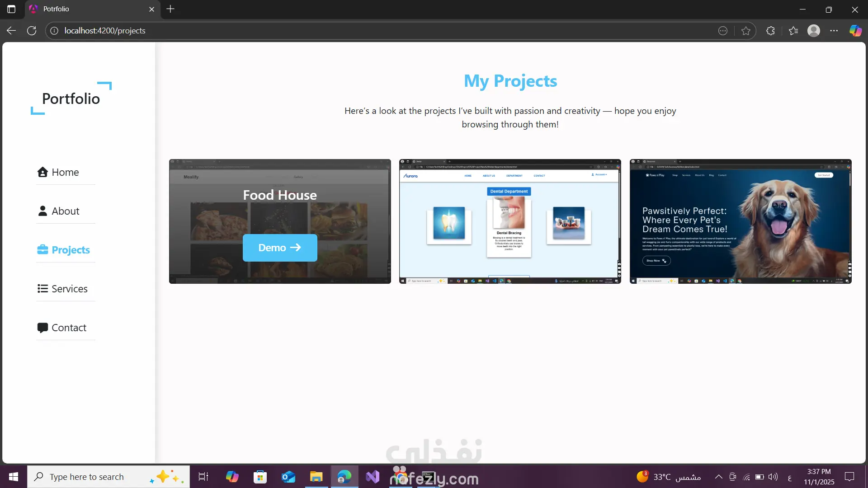Open the Pawsitively Perfect pet project thumbnail

(741, 221)
